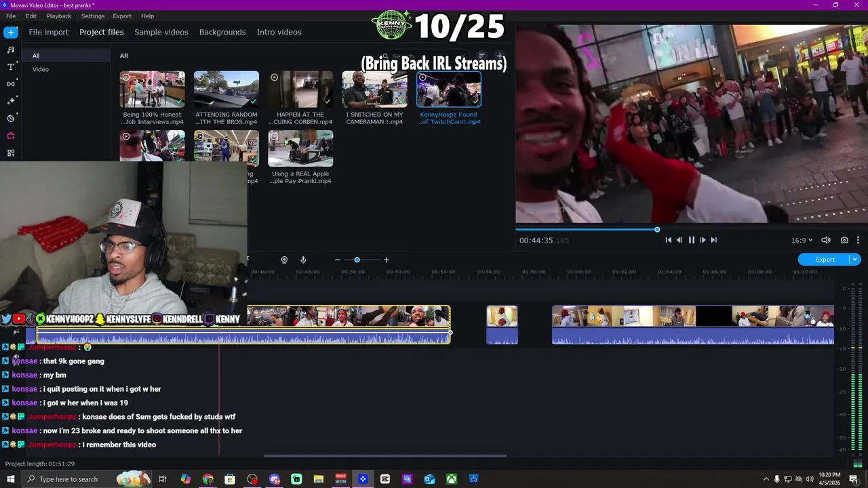The height and width of the screenshot is (488, 868).
Task: Mute preview volume speaker icon
Action: pyautogui.click(x=826, y=240)
